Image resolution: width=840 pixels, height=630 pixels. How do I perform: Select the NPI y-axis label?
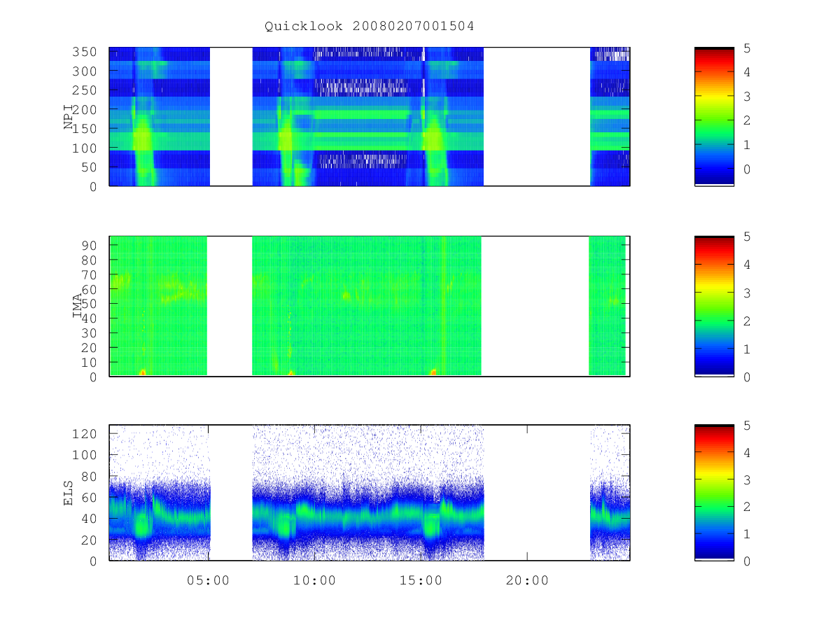click(69, 117)
